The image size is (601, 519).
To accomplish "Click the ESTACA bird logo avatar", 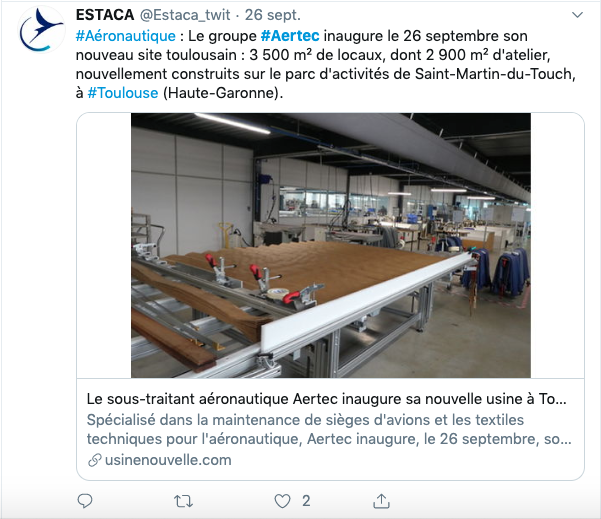I will pyautogui.click(x=41, y=30).
